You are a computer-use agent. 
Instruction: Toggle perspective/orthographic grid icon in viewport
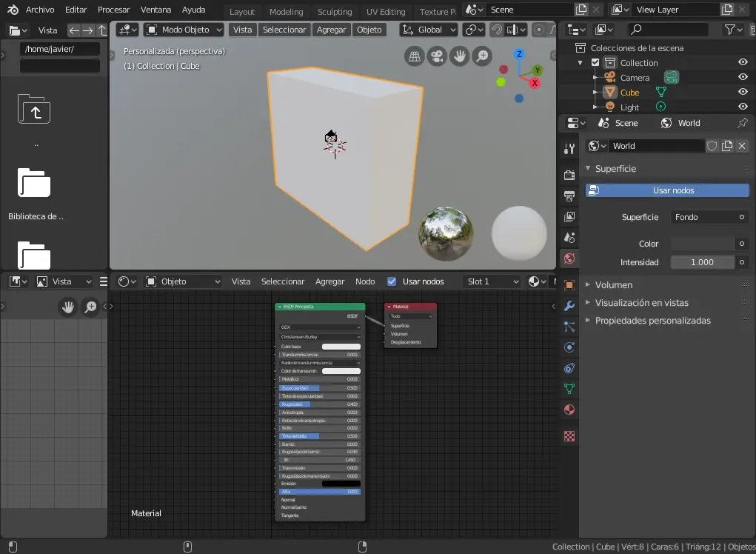pos(415,56)
